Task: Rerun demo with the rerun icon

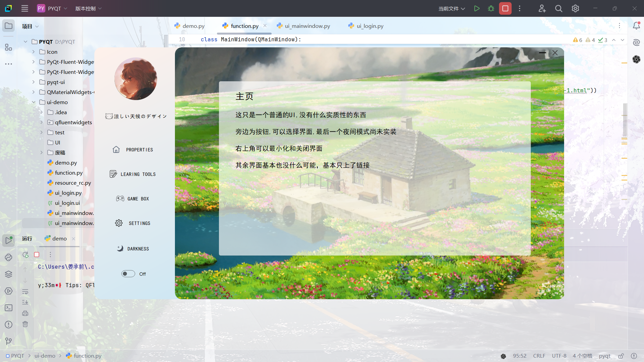Action: (25, 255)
